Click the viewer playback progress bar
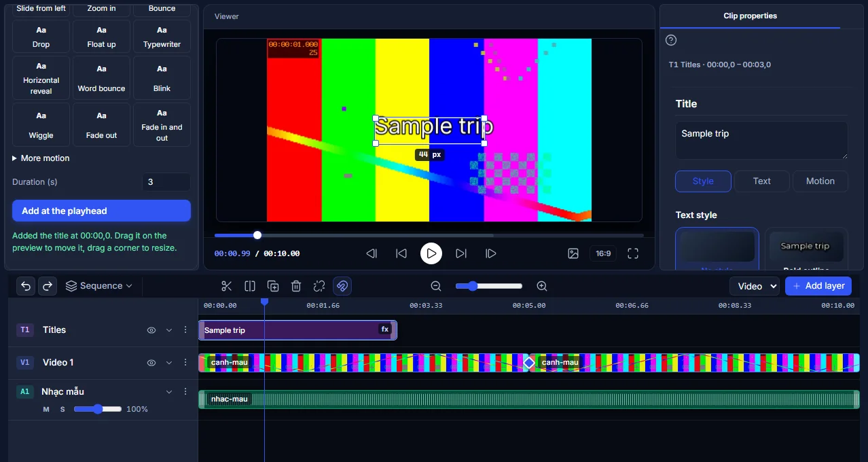 pyautogui.click(x=429, y=235)
